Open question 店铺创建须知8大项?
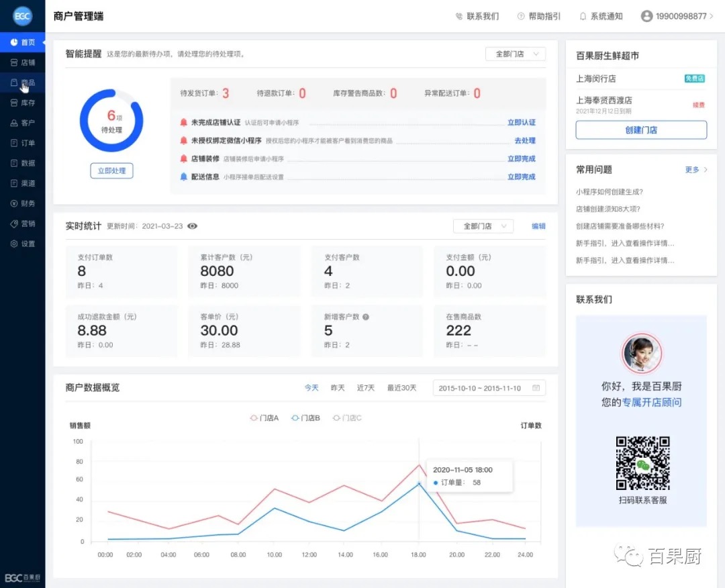 tap(608, 209)
